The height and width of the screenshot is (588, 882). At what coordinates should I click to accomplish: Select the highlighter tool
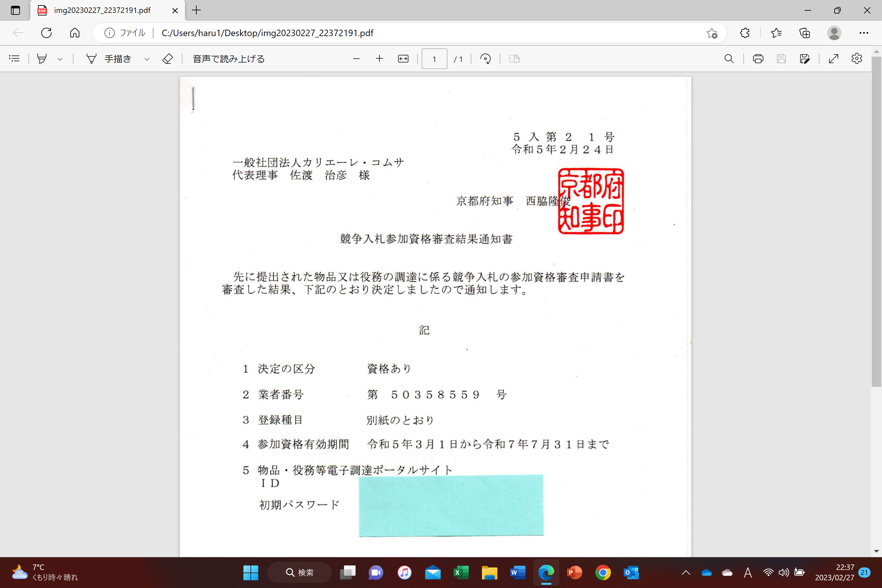(42, 58)
